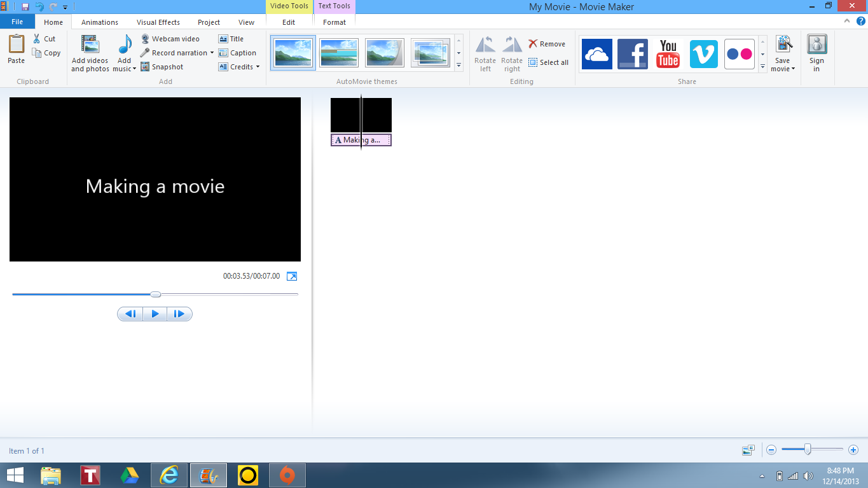Select the first AutoMovie theme thumbnail
The height and width of the screenshot is (488, 868).
click(x=293, y=53)
